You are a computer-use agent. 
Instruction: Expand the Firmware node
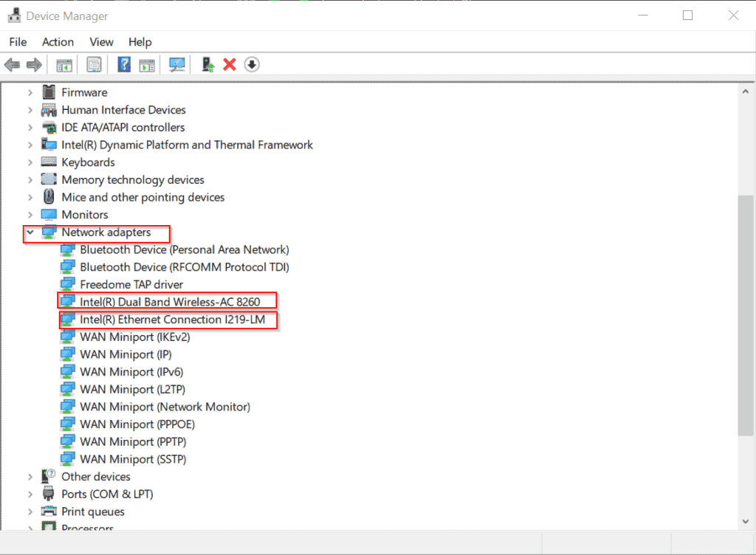click(x=30, y=92)
